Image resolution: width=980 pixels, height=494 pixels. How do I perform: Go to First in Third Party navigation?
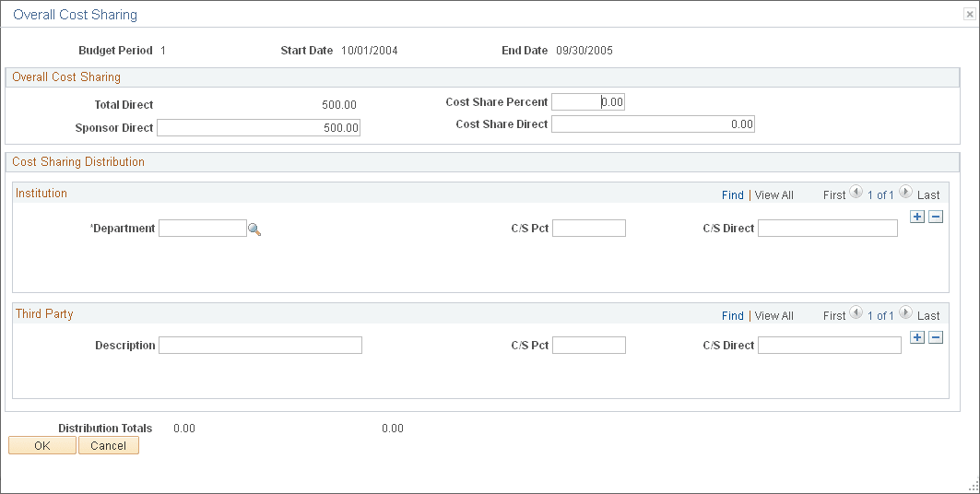pyautogui.click(x=834, y=315)
